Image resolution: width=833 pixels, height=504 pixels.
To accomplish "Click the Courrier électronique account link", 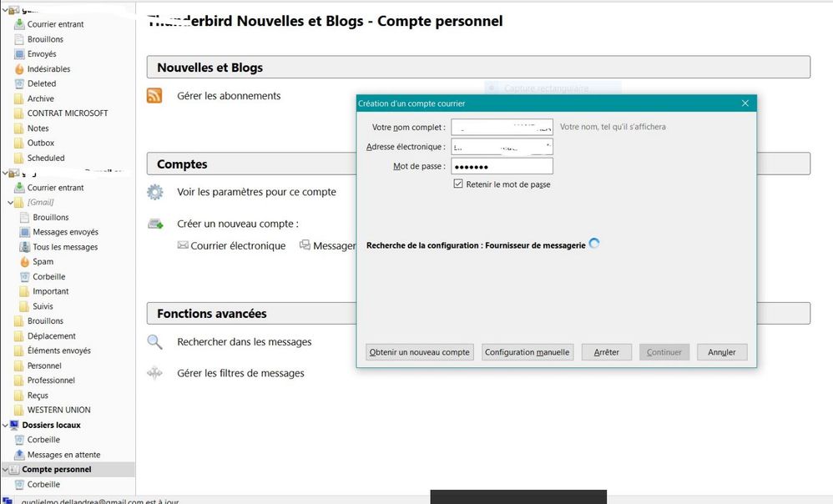I will point(238,246).
